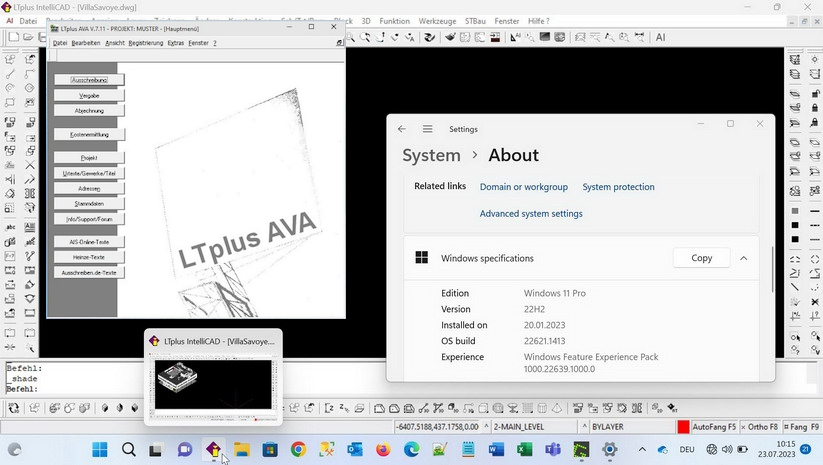Copy Windows specifications
823x465 pixels.
click(701, 258)
